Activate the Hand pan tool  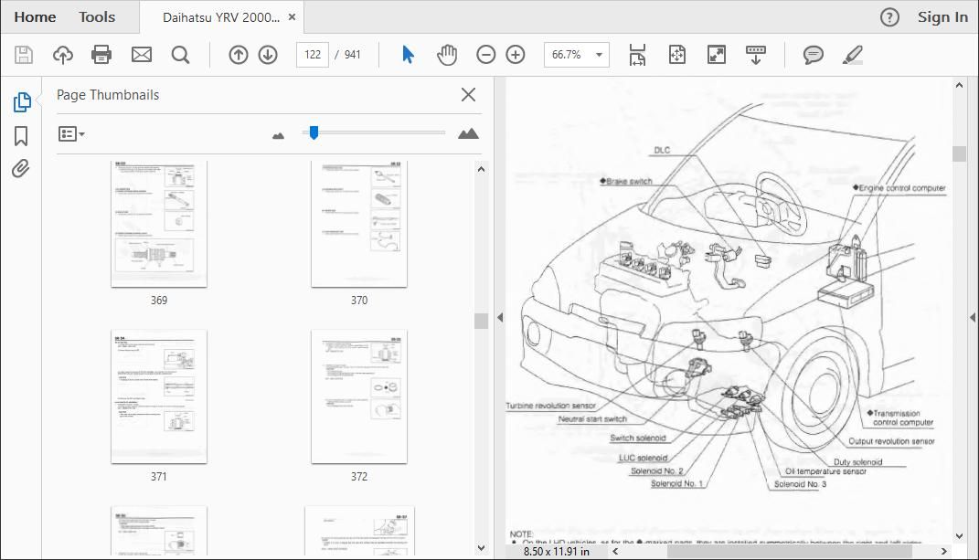447,55
